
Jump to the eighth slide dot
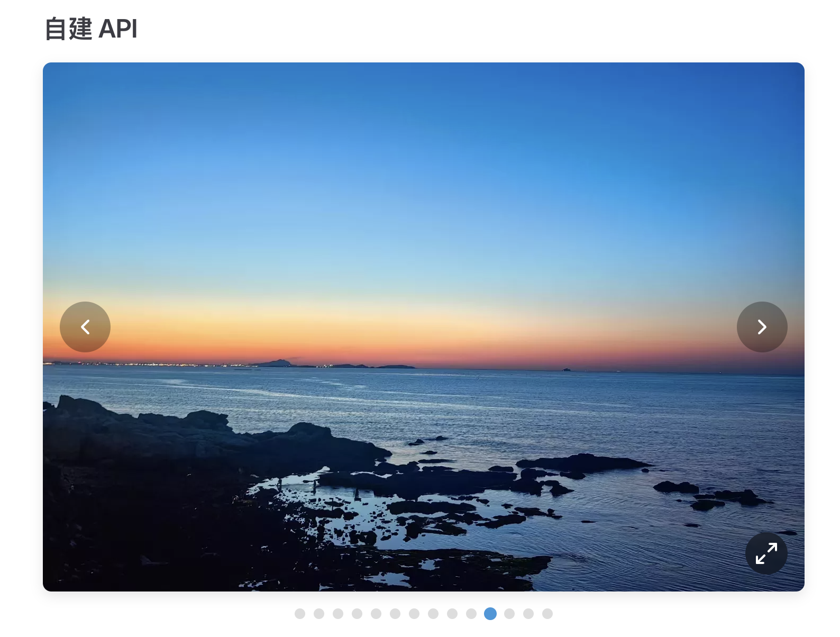click(433, 614)
